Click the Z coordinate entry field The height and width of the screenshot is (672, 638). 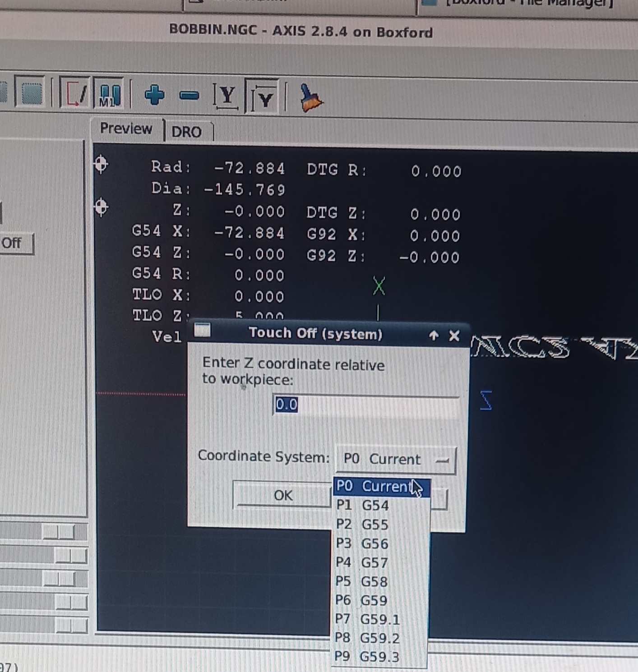(x=365, y=405)
